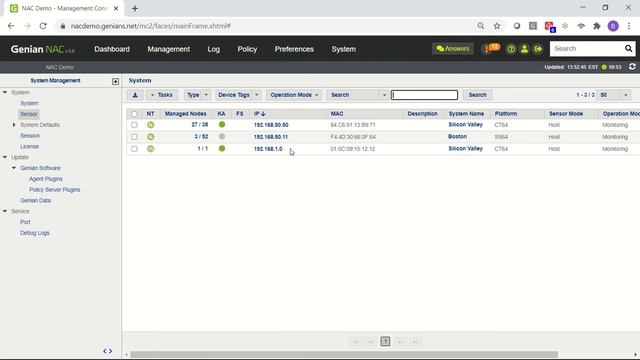Open a new browser tab with plus
The height and width of the screenshot is (360, 640).
(x=135, y=8)
